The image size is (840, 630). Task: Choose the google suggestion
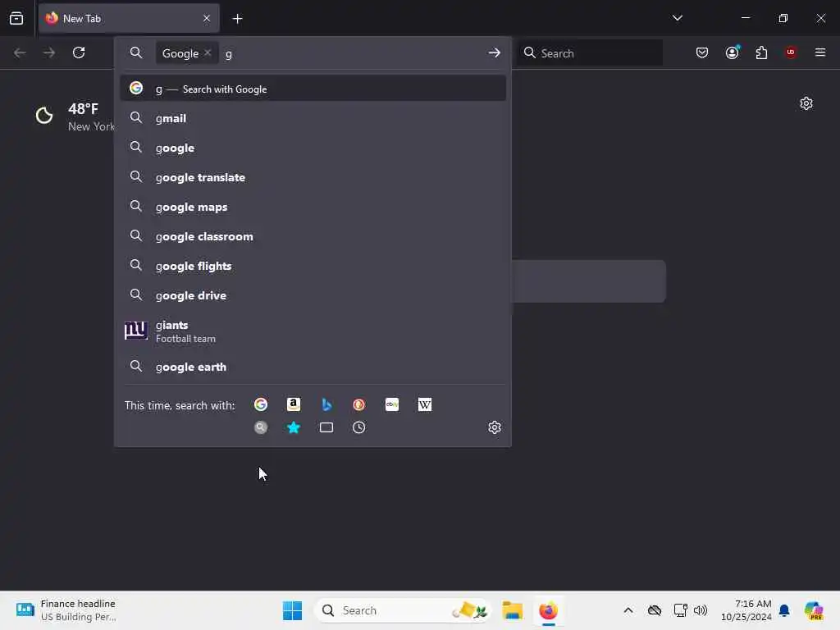tap(313, 148)
